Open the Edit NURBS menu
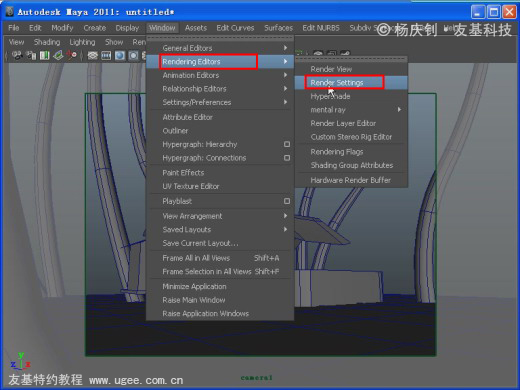Screen dimensions: 520x390 tap(321, 28)
